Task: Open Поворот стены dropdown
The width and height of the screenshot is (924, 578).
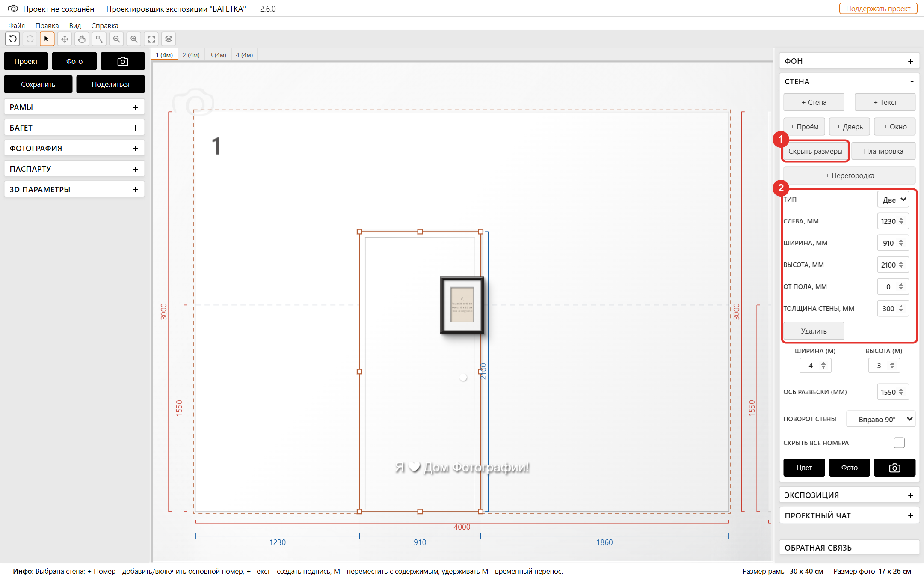Action: pos(881,419)
